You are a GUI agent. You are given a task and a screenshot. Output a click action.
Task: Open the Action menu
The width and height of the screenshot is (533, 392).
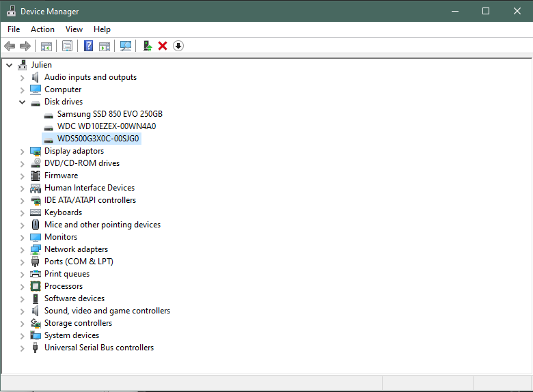point(42,29)
